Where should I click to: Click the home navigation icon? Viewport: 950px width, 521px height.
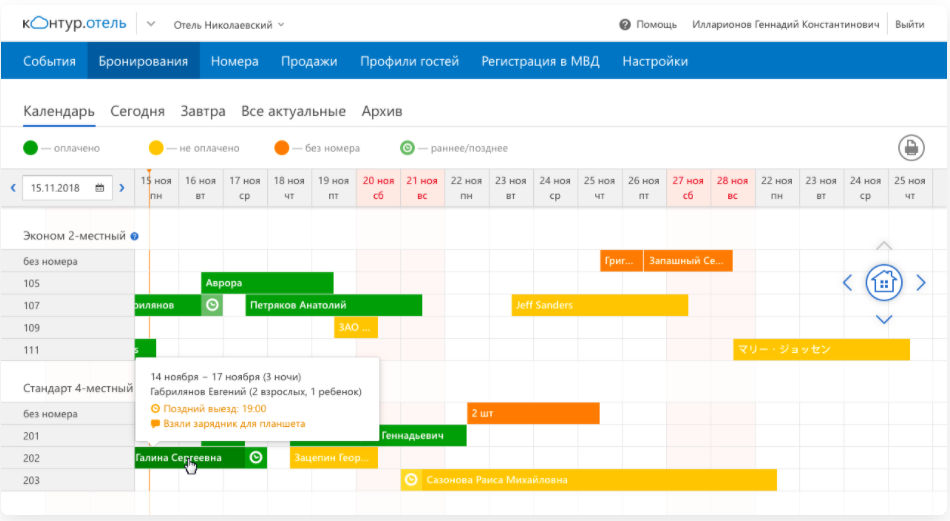tap(884, 283)
